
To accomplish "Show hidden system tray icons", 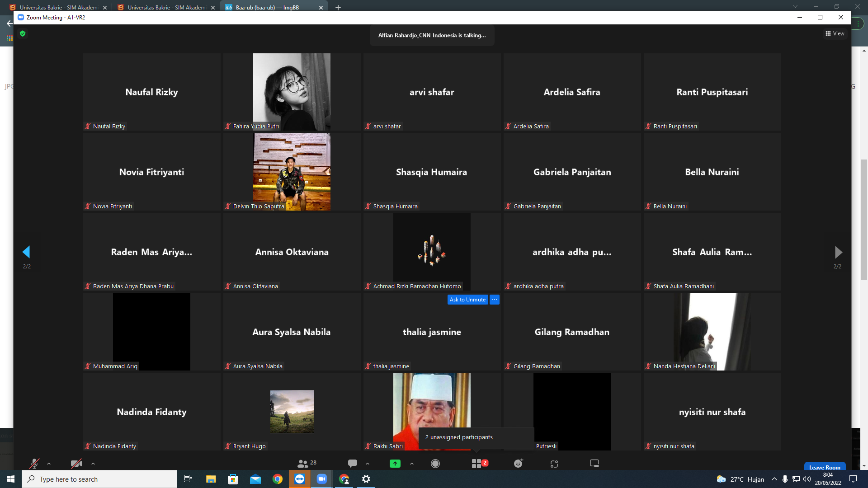I will (774, 479).
